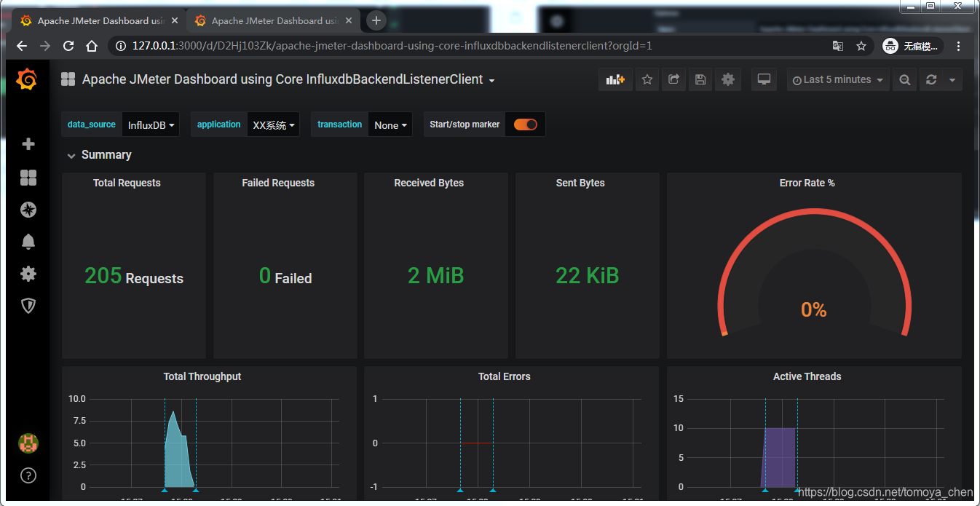Click the Total Errors panel title
This screenshot has width=980, height=506.
[504, 376]
